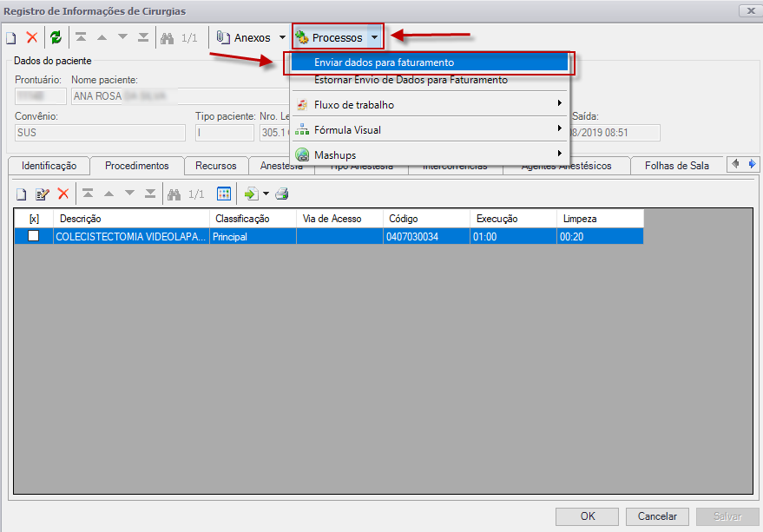Screen dimensions: 763x532
Task: Open the Mashups submenu
Action: coord(429,155)
